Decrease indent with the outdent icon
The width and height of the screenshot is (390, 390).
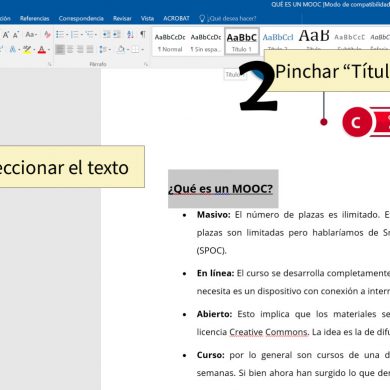106,34
